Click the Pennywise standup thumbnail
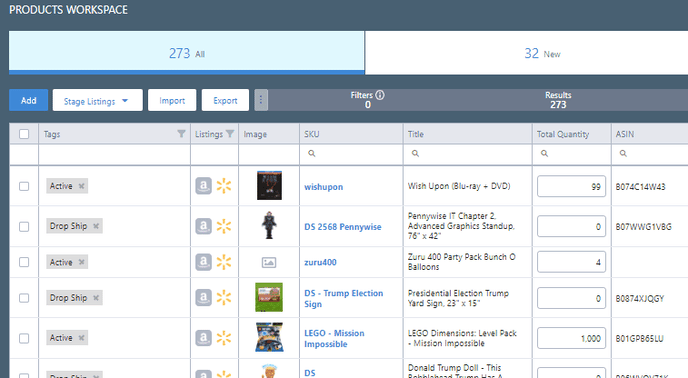This screenshot has height=378, width=688. point(269,225)
